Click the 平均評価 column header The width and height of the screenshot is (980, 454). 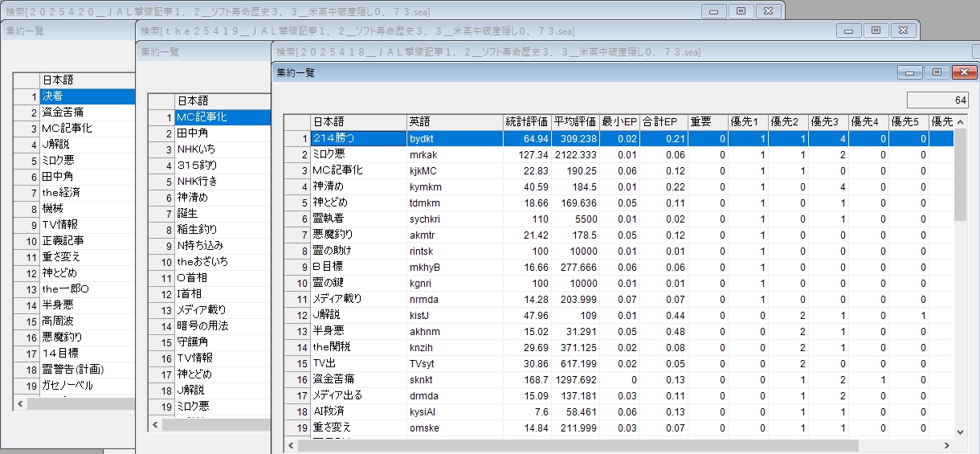[574, 122]
